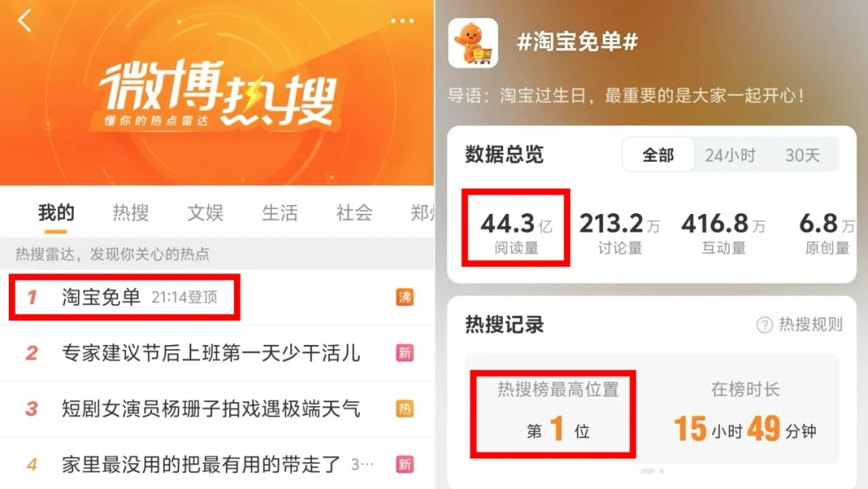Viewport: 868px width, 489px height.
Task: Tap the 热搜规则 link
Action: 810,324
